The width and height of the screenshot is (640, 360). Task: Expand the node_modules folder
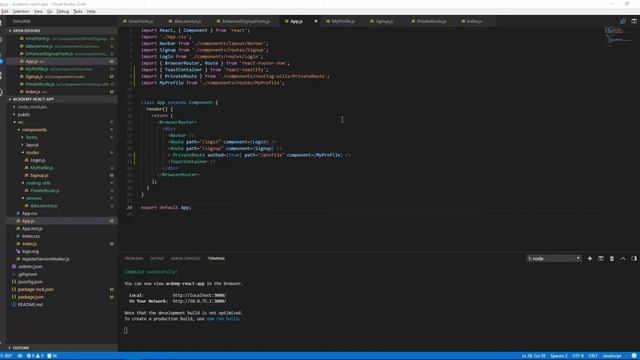32,107
